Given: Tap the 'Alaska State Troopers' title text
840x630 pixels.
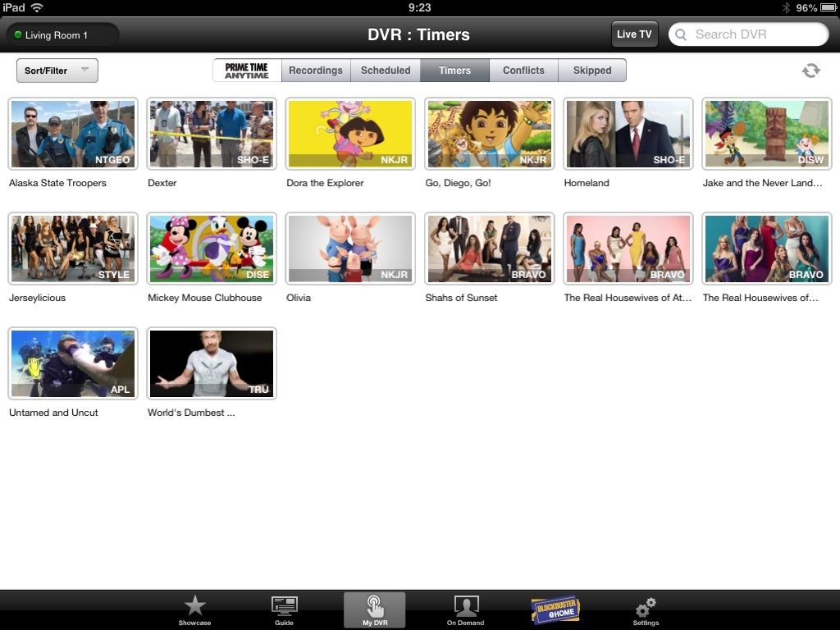Looking at the screenshot, I should click(x=57, y=183).
